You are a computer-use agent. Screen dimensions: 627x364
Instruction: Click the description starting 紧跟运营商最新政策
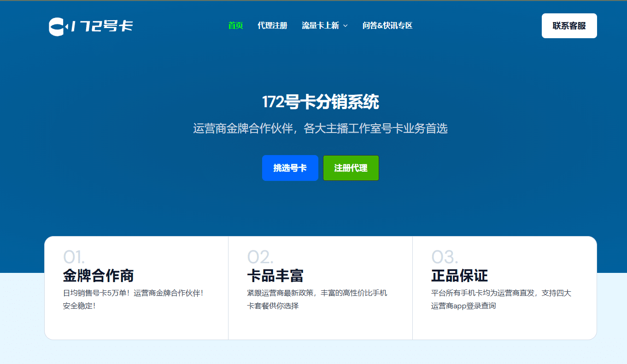317,299
